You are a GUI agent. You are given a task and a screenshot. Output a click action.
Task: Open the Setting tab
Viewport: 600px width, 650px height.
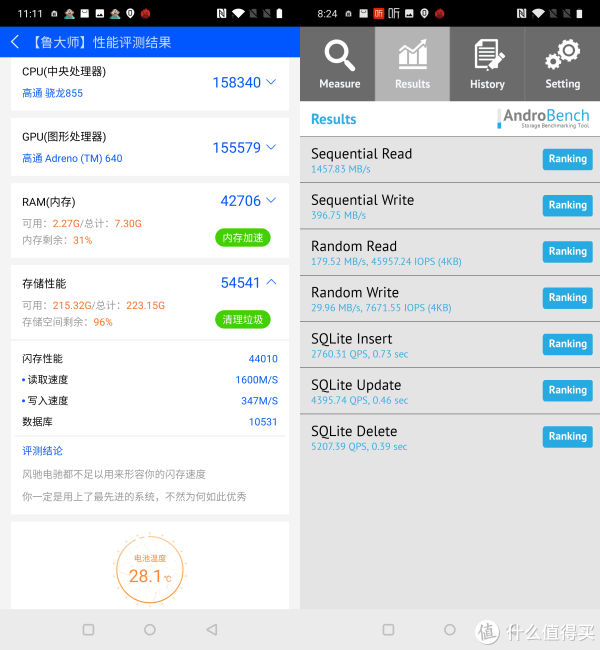tap(562, 64)
